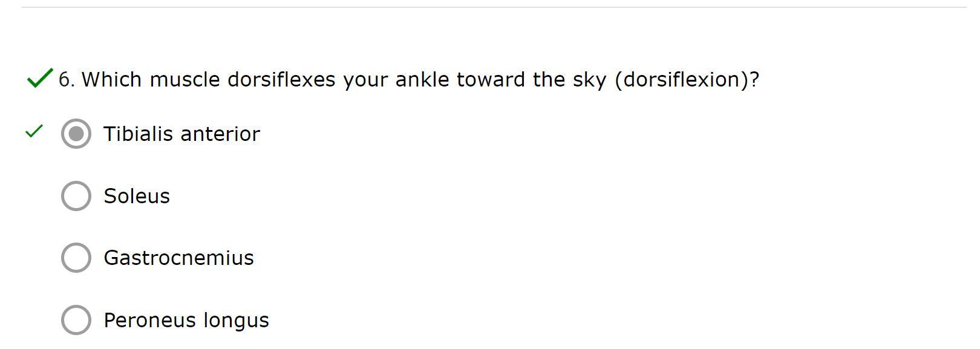This screenshot has width=980, height=349.
Task: Click the word 'ankle' in the question
Action: [422, 79]
